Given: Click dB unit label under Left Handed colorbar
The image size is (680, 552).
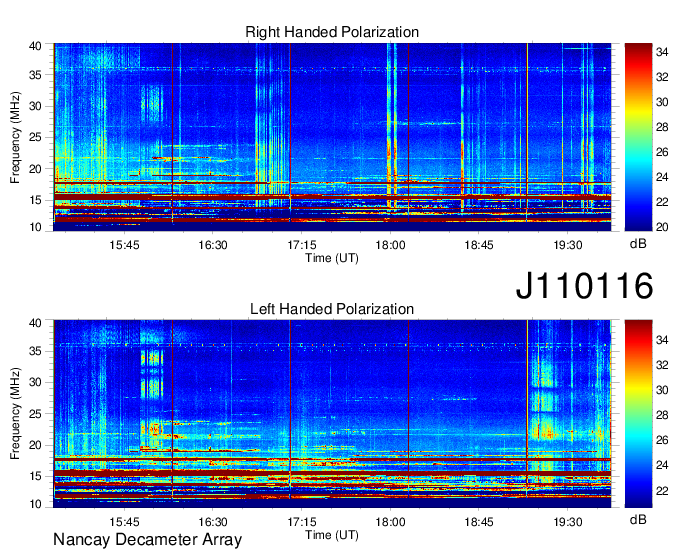Looking at the screenshot, I should [638, 519].
